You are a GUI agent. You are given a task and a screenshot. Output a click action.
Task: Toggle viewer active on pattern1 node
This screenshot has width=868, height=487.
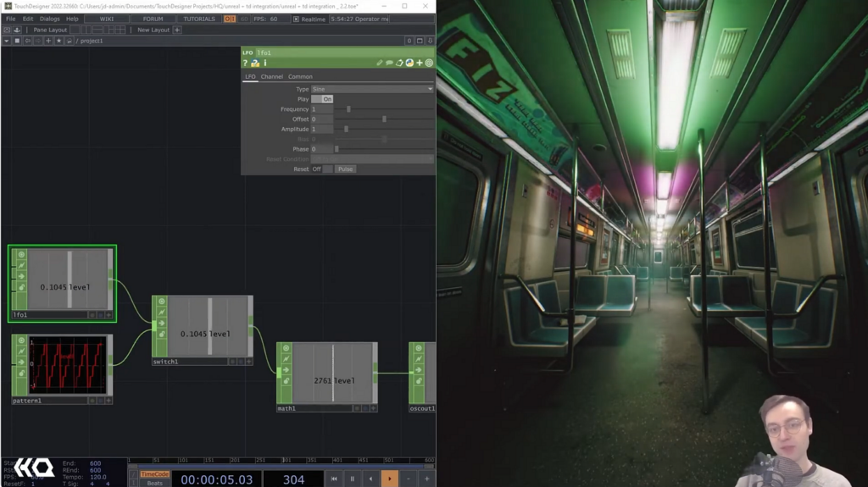[21, 340]
